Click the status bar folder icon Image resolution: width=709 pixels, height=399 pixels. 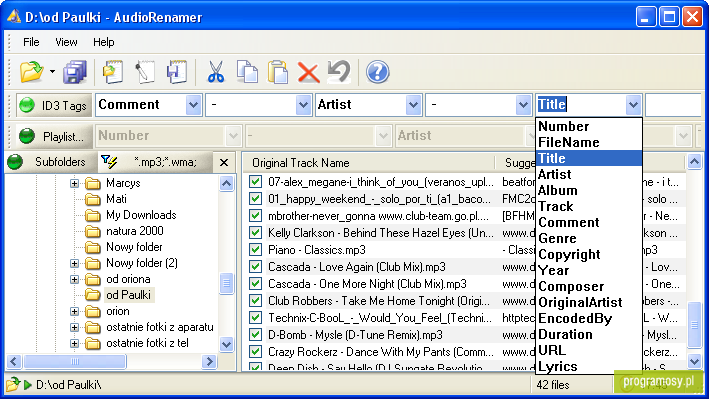(x=13, y=385)
